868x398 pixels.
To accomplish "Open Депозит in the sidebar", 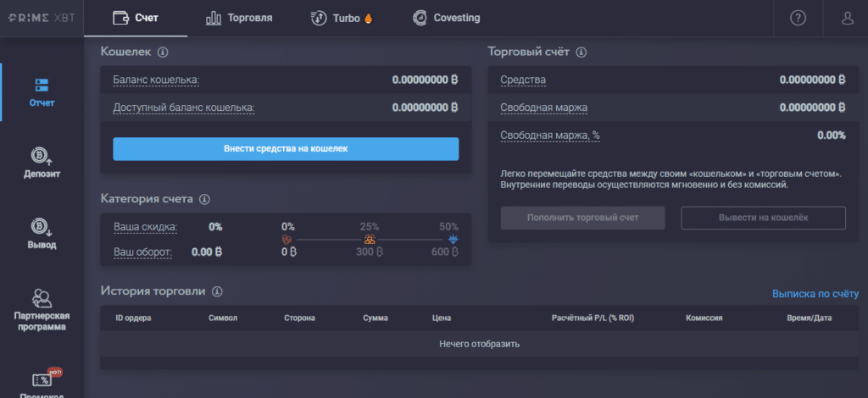I will (x=42, y=163).
